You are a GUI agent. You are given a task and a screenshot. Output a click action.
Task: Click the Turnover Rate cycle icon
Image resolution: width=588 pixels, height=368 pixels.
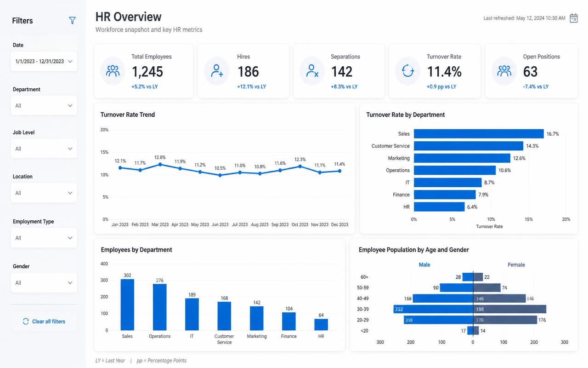[408, 71]
